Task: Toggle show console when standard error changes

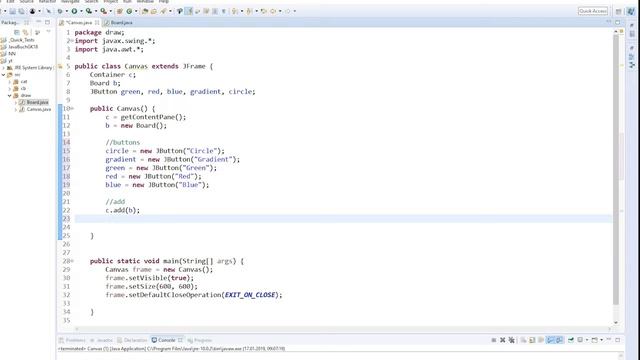Action: coord(559,340)
